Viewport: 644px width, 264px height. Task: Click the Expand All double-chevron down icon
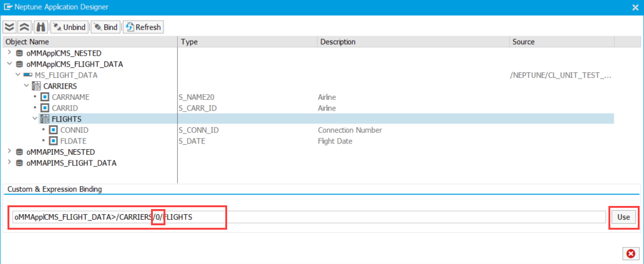(10, 27)
